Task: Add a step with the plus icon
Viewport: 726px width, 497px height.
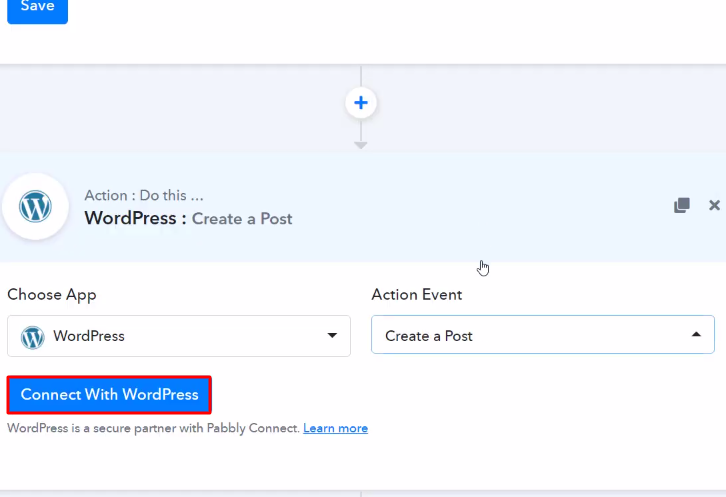Action: pyautogui.click(x=361, y=103)
